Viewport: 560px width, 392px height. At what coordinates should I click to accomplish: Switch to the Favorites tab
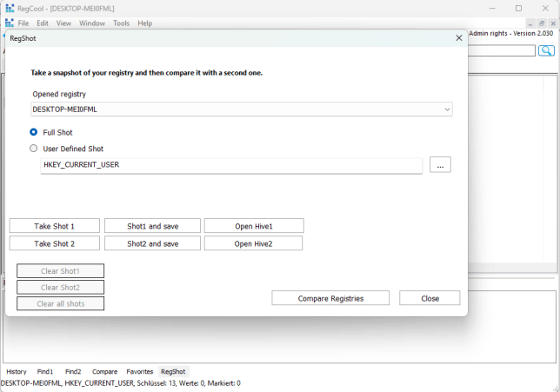[139, 371]
